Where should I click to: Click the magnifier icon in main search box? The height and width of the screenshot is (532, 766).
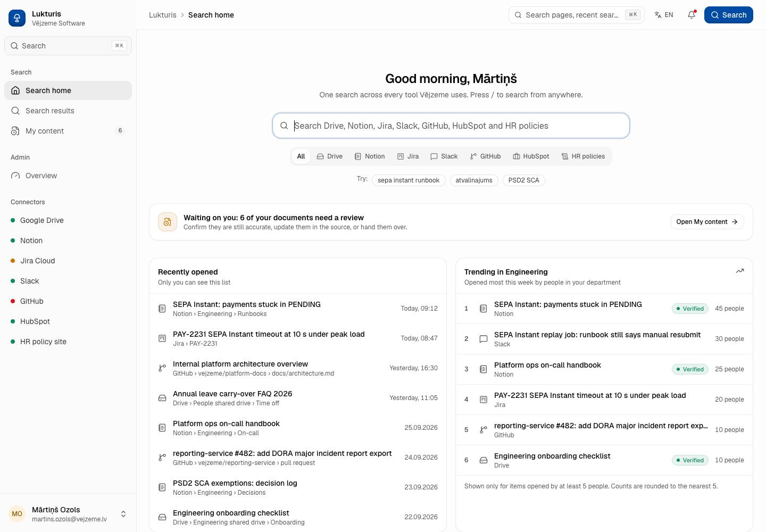(284, 126)
